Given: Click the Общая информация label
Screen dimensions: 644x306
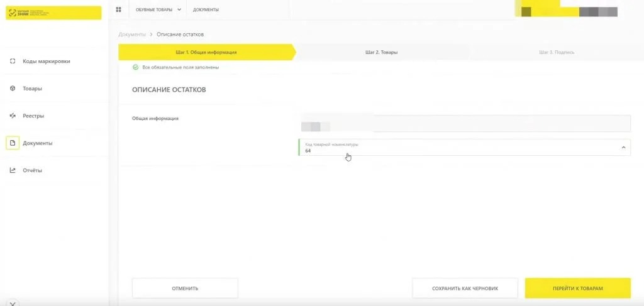Looking at the screenshot, I should coord(155,119).
